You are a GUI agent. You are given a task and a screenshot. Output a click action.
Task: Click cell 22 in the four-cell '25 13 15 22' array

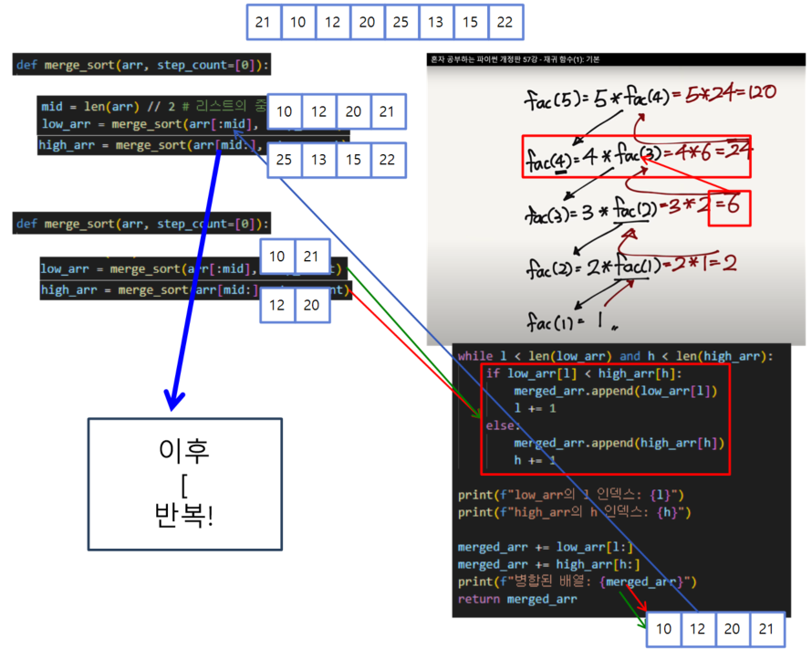pos(388,160)
